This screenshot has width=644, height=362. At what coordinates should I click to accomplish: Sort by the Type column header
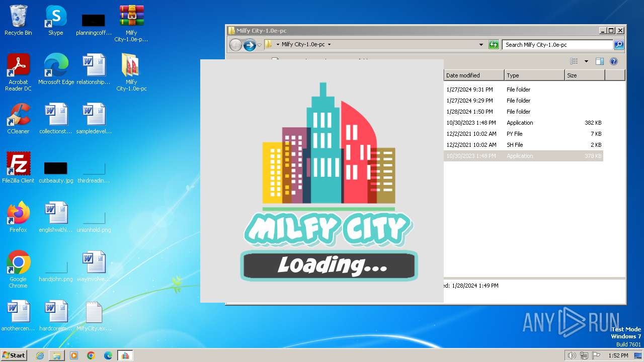(x=534, y=75)
